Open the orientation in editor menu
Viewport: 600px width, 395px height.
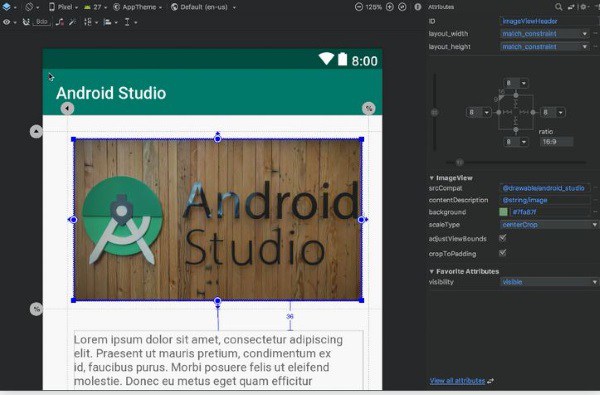[32, 7]
